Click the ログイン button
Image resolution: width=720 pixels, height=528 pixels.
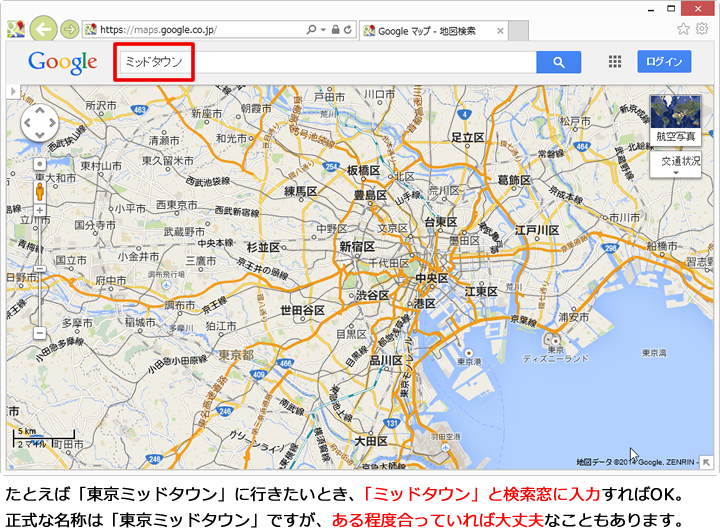[x=664, y=62]
